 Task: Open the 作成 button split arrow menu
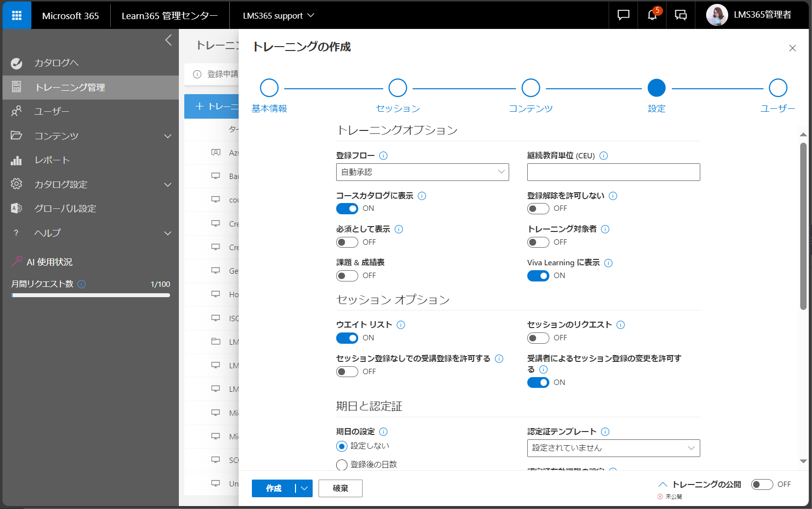304,488
